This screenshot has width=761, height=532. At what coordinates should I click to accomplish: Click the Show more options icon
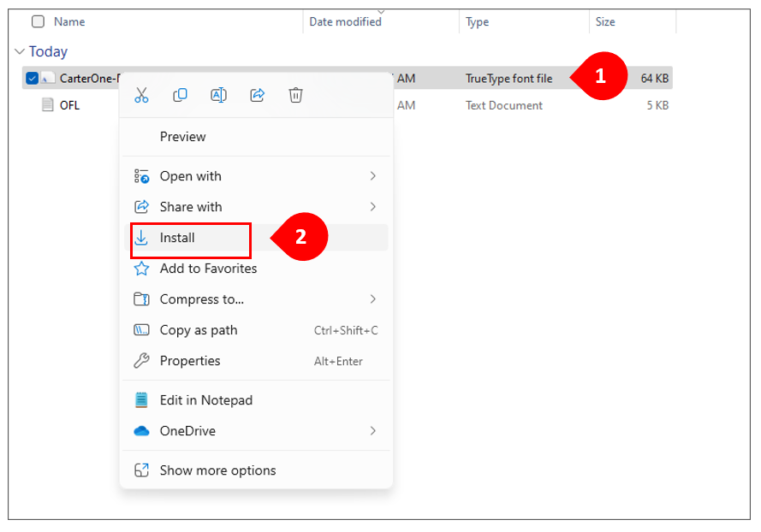point(141,470)
